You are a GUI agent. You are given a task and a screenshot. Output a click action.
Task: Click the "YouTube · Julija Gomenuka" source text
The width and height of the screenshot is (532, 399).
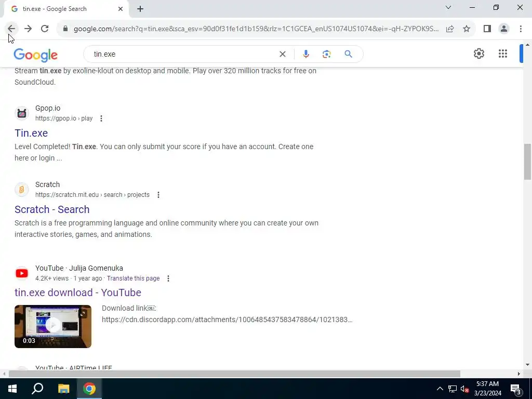click(x=79, y=268)
